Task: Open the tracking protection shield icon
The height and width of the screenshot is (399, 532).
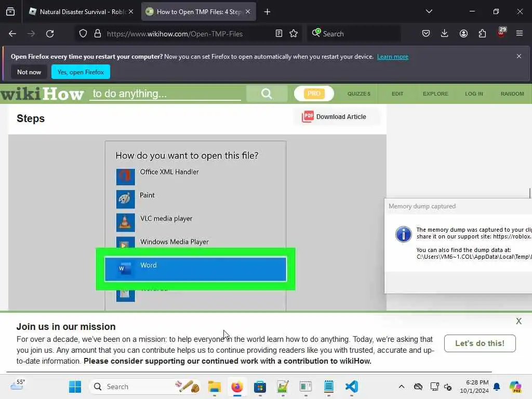Action: 83,34
